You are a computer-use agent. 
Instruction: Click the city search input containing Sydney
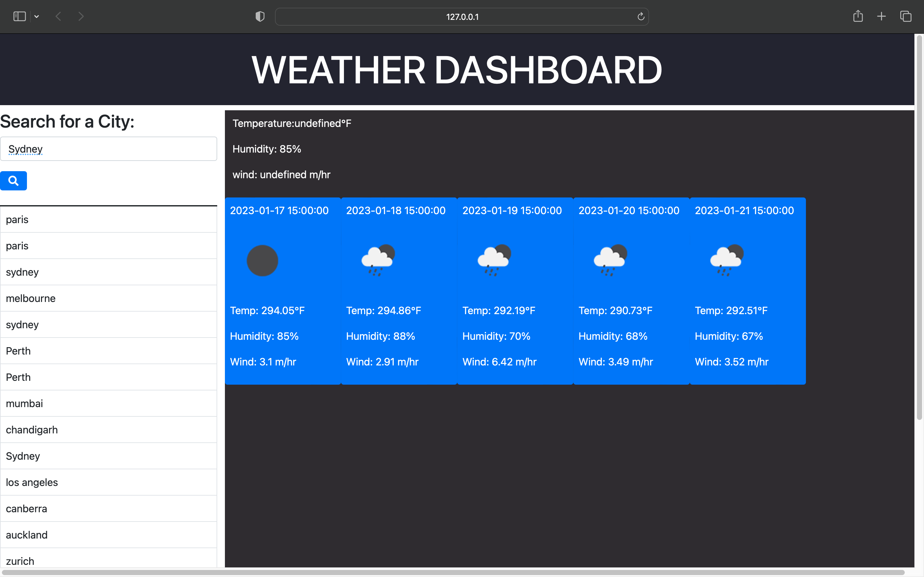tap(109, 149)
